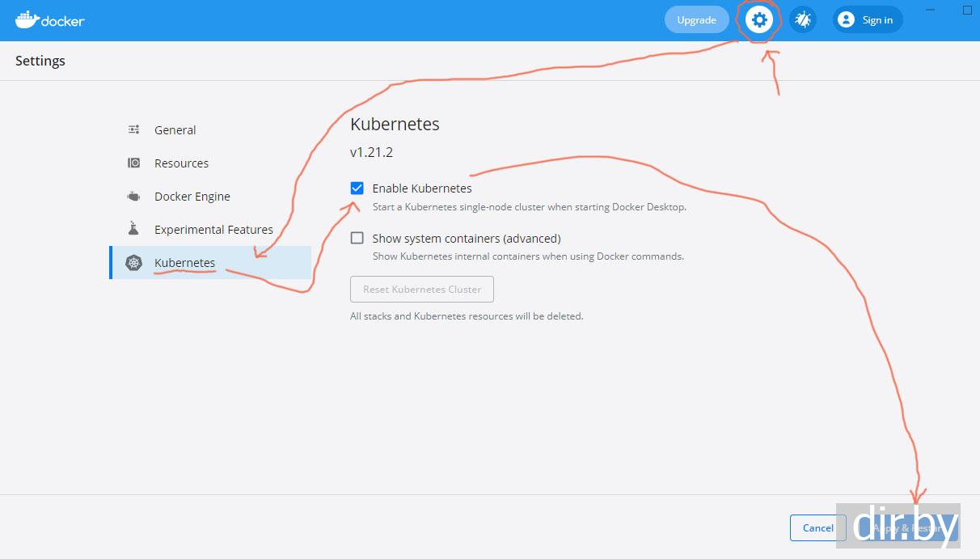The height and width of the screenshot is (559, 980).
Task: Click the Resources disk icon
Action: tap(134, 163)
